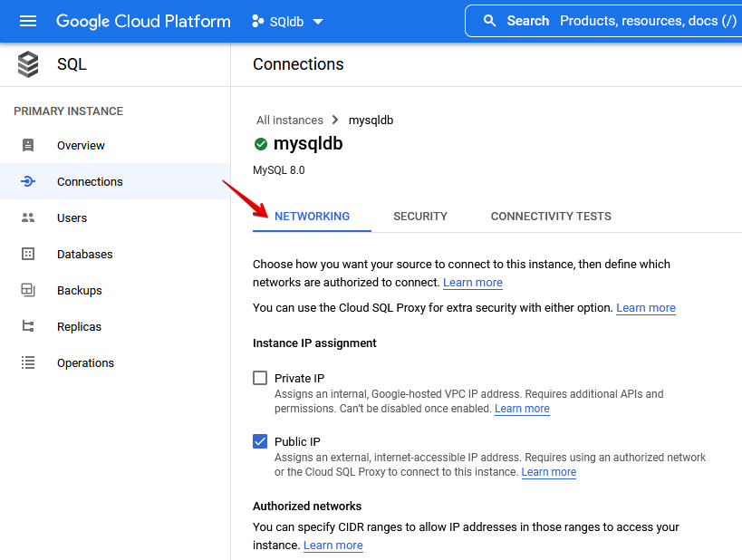Click the Connections icon in sidebar
This screenshot has width=742, height=560.
28,181
